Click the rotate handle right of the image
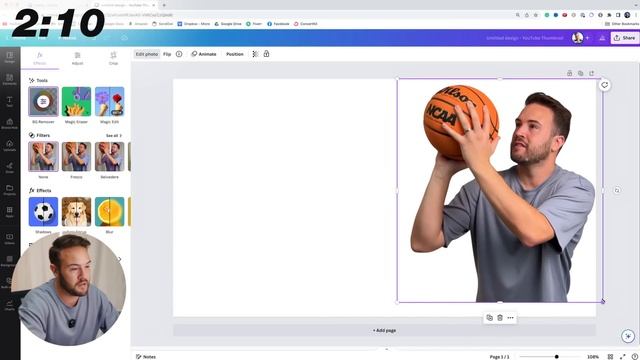The image size is (640, 360). (617, 190)
